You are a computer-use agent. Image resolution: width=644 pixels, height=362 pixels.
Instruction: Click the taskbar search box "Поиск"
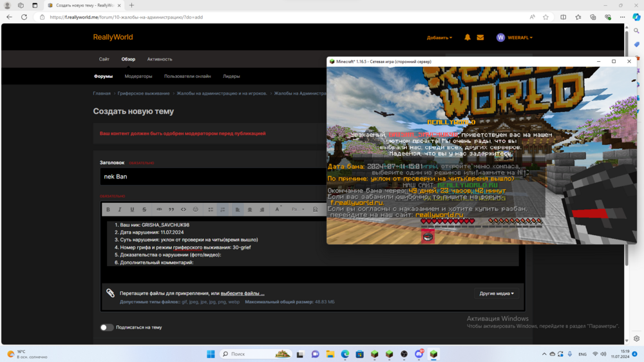pos(256,354)
